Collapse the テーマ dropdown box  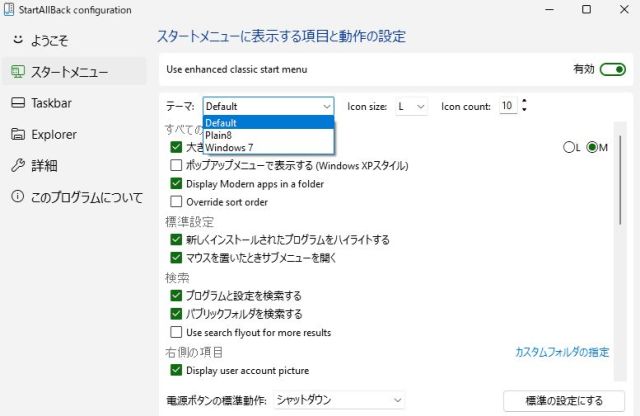(x=269, y=106)
